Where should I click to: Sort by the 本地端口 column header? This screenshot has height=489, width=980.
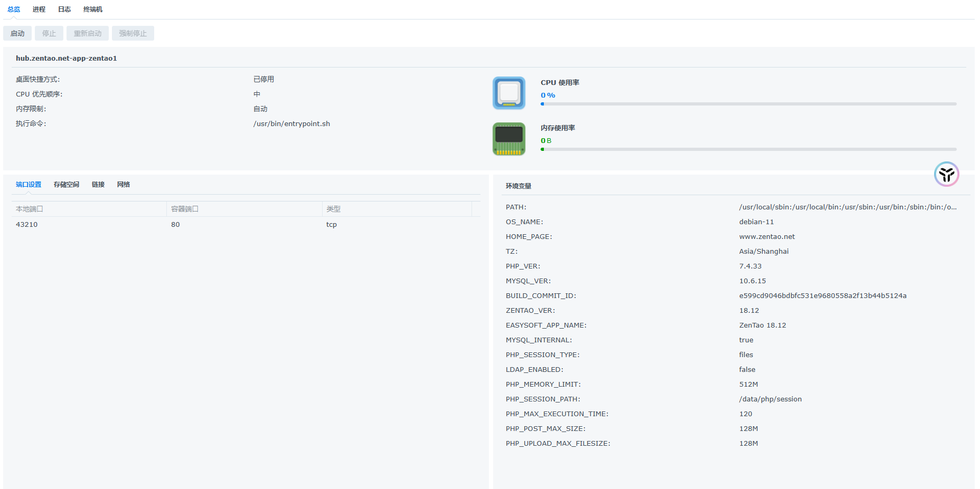pyautogui.click(x=89, y=209)
